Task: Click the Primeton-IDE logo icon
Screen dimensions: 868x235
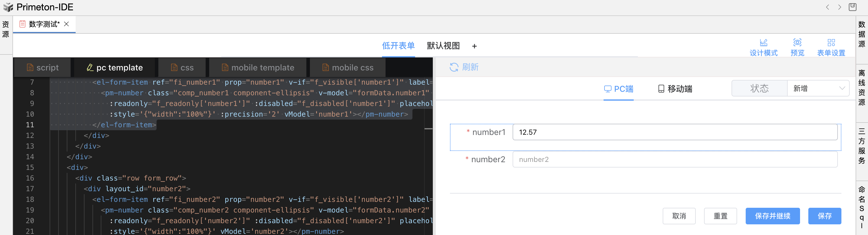Action: [8, 7]
